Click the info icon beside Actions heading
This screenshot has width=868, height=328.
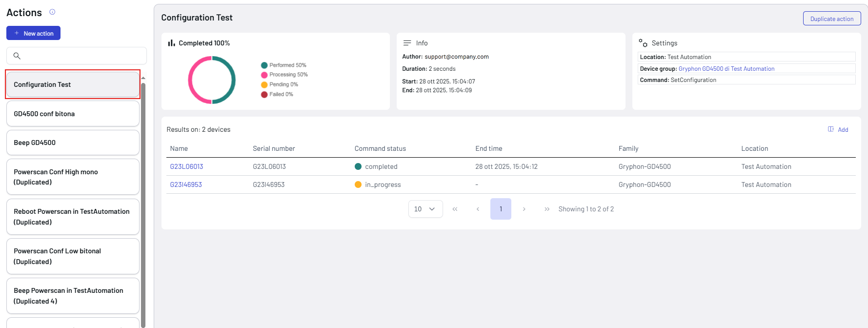tap(52, 12)
